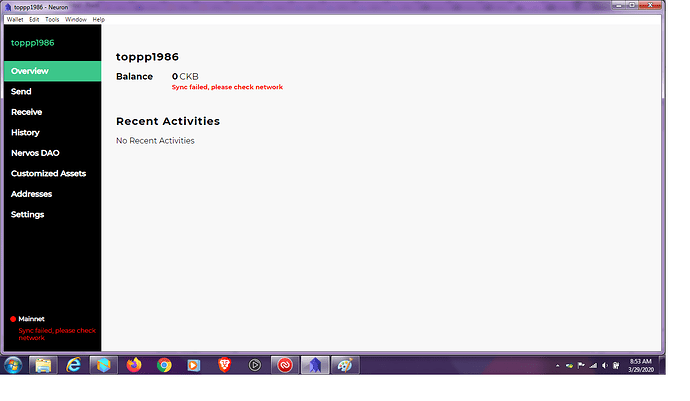Click the red Mainnet status dot

point(13,319)
